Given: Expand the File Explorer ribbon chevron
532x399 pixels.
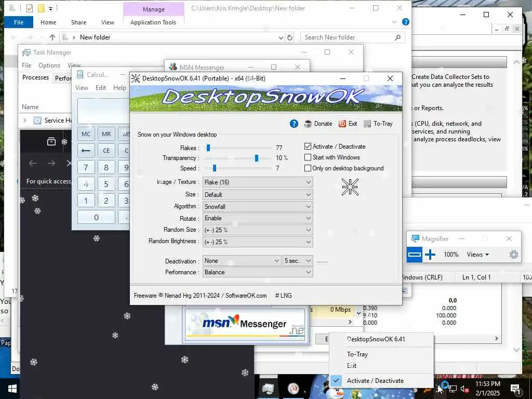Looking at the screenshot, I should click(394, 22).
